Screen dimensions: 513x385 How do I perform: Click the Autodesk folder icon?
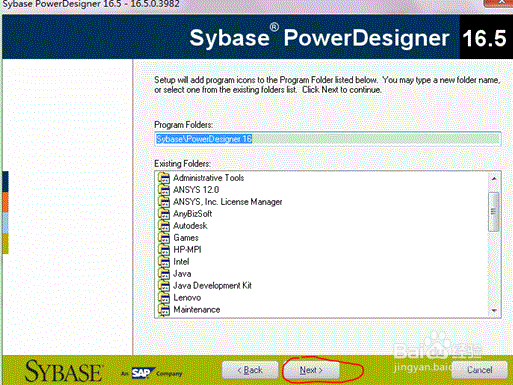(164, 226)
